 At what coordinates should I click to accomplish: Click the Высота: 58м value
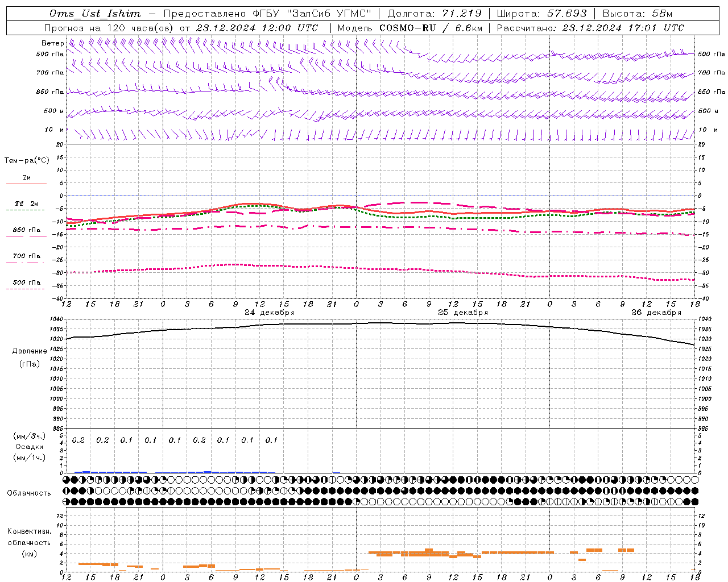point(637,14)
